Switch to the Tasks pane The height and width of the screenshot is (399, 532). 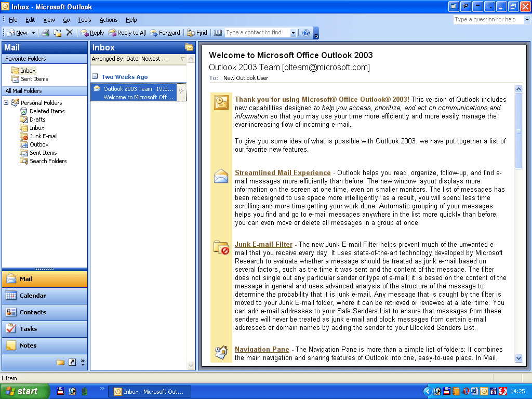(x=45, y=329)
